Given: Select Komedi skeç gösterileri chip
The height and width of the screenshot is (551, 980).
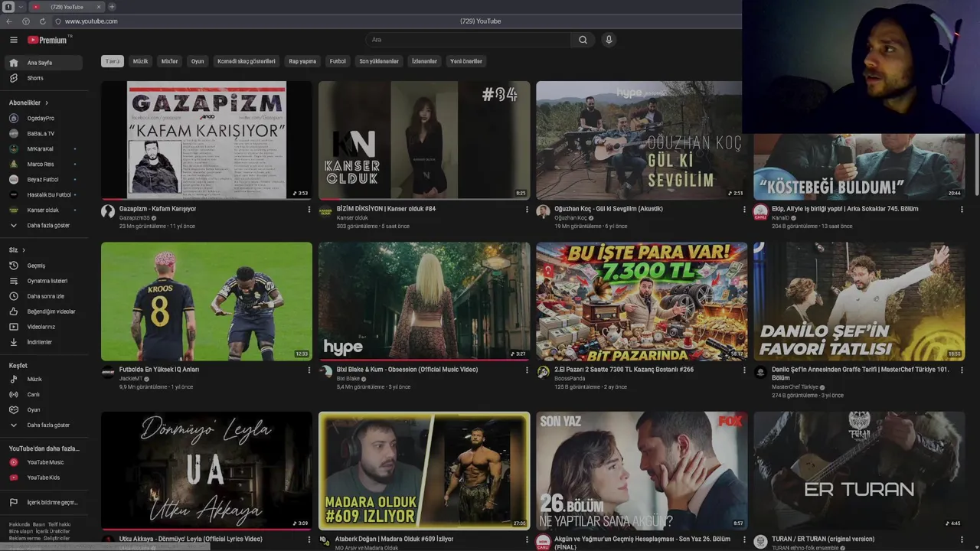Looking at the screenshot, I should pyautogui.click(x=246, y=61).
